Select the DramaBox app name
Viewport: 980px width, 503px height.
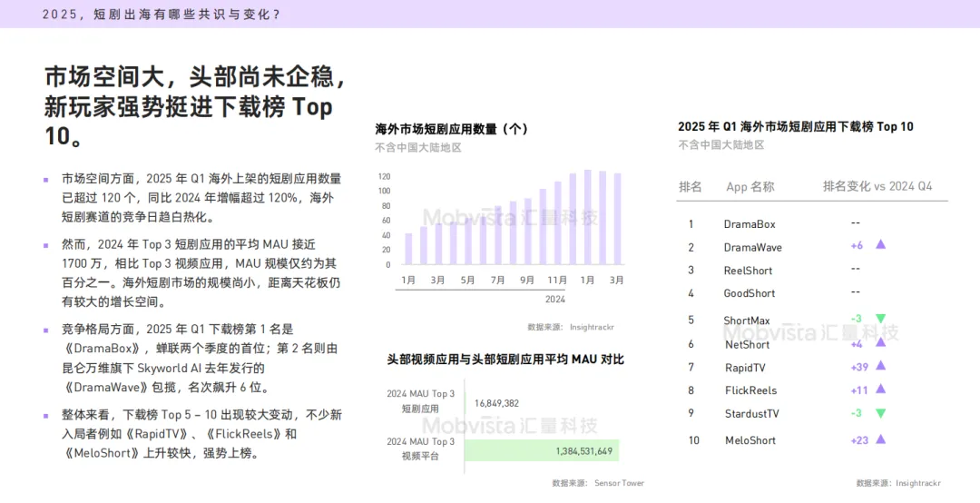[750, 224]
